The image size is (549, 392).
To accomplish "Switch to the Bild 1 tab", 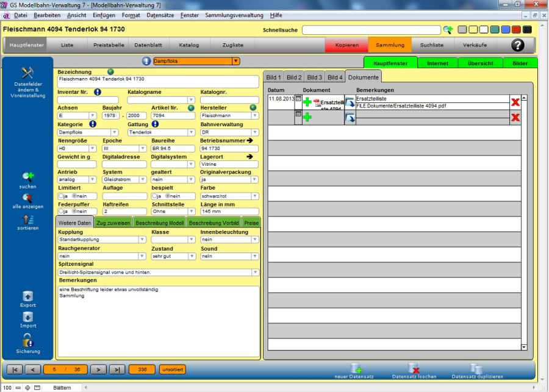I will click(x=273, y=77).
